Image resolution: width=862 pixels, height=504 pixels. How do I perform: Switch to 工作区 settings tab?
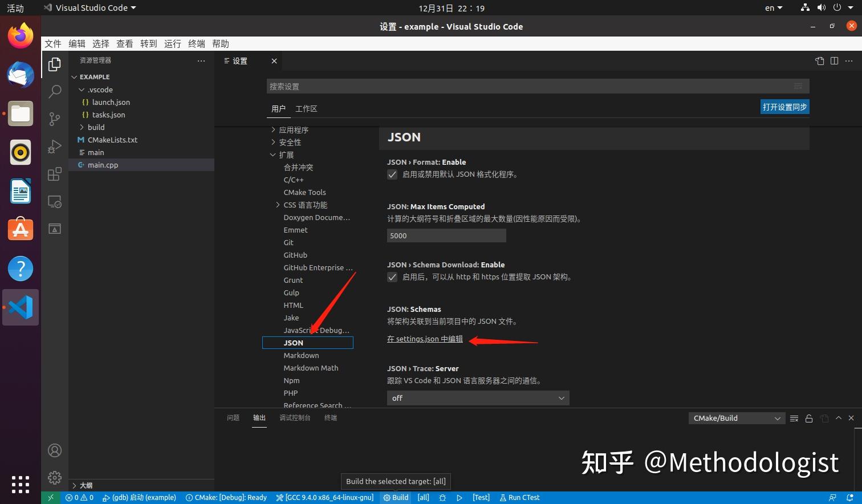pyautogui.click(x=306, y=109)
